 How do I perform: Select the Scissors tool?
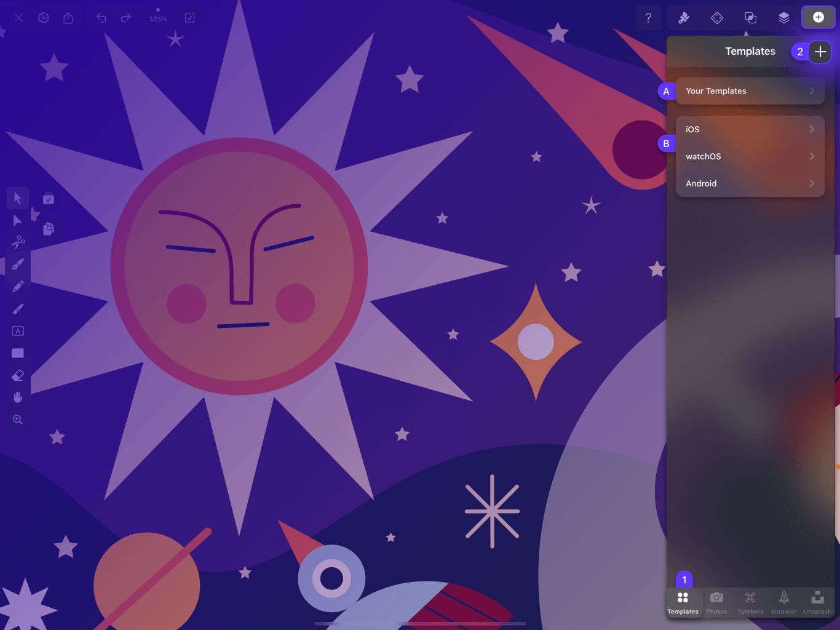[x=18, y=242]
